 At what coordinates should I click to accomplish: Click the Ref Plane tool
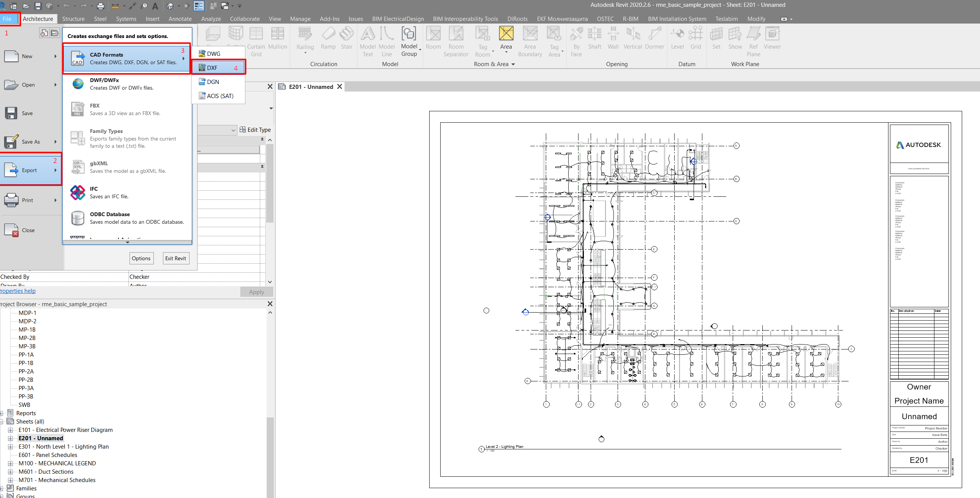[754, 42]
